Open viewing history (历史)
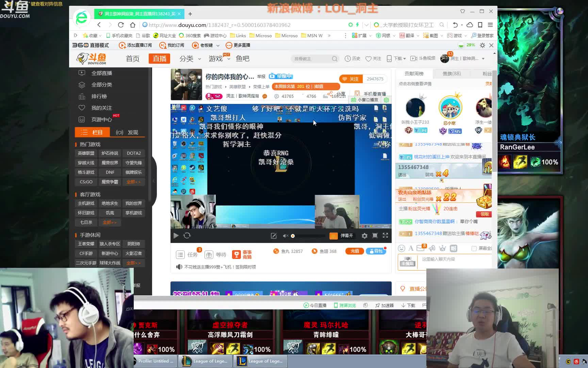588x368 pixels. (353, 59)
